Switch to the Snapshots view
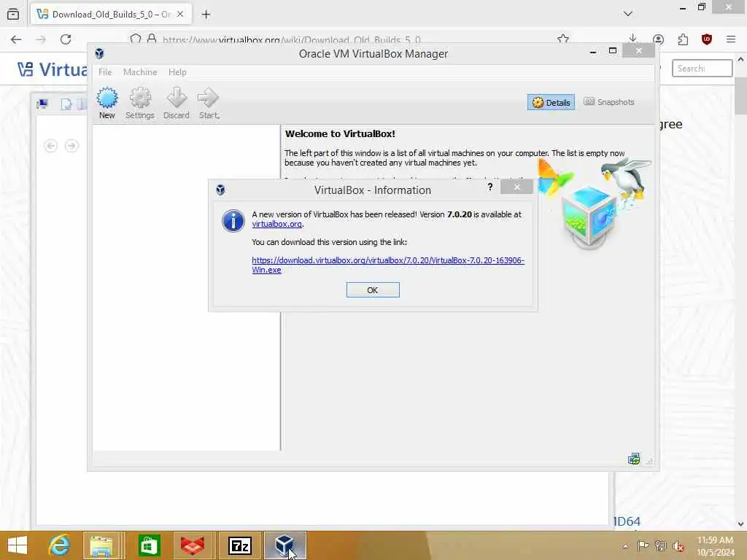 pos(609,102)
